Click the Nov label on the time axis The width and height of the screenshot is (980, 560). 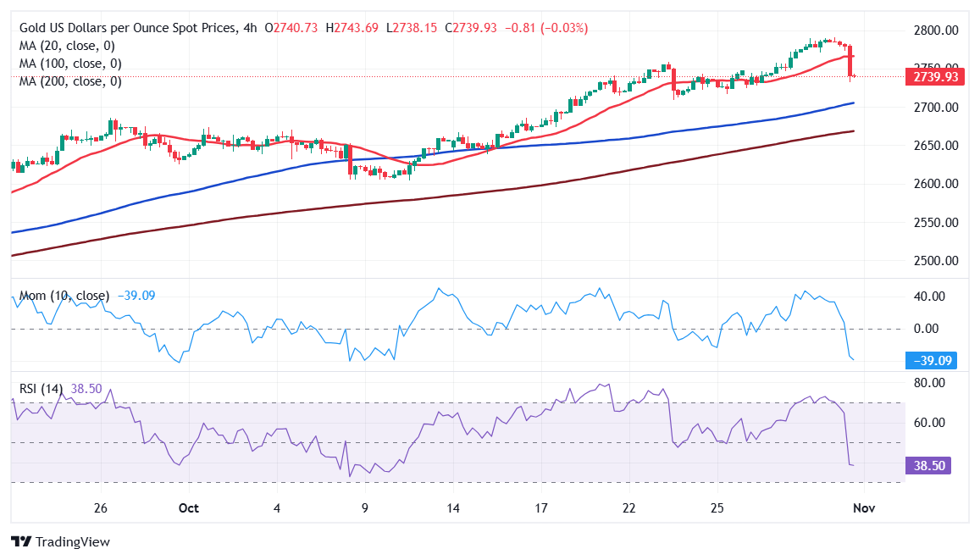pyautogui.click(x=862, y=508)
